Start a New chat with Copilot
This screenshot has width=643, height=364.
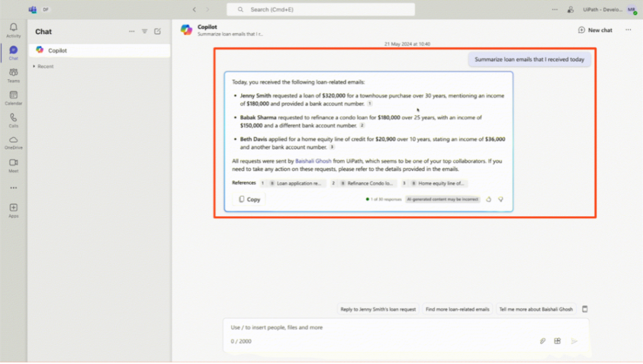595,30
